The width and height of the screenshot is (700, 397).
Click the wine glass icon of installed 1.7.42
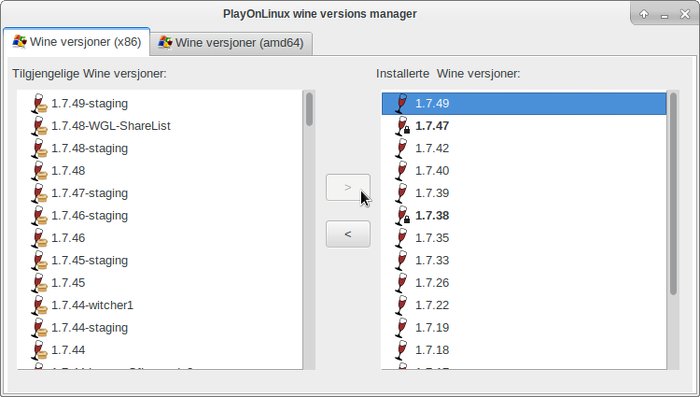click(x=402, y=148)
